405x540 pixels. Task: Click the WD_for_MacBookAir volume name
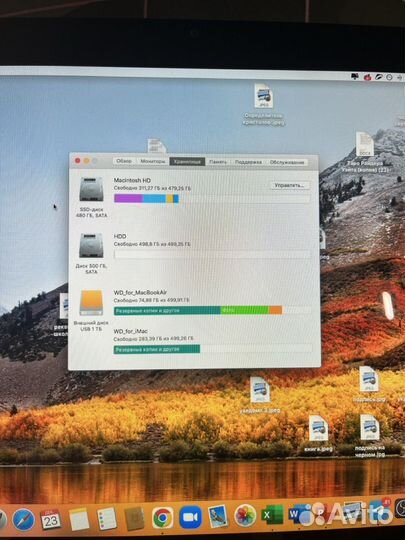click(141, 292)
